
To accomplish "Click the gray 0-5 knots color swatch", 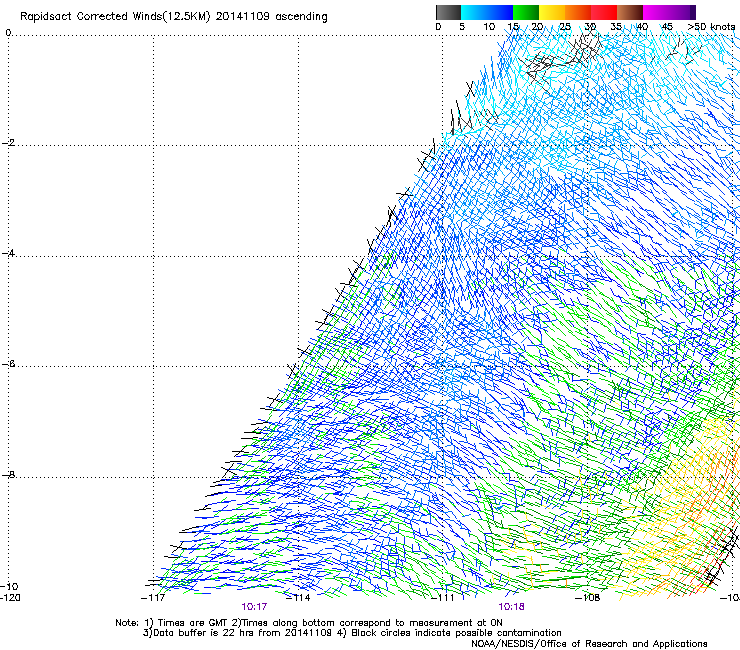I will pyautogui.click(x=448, y=12).
